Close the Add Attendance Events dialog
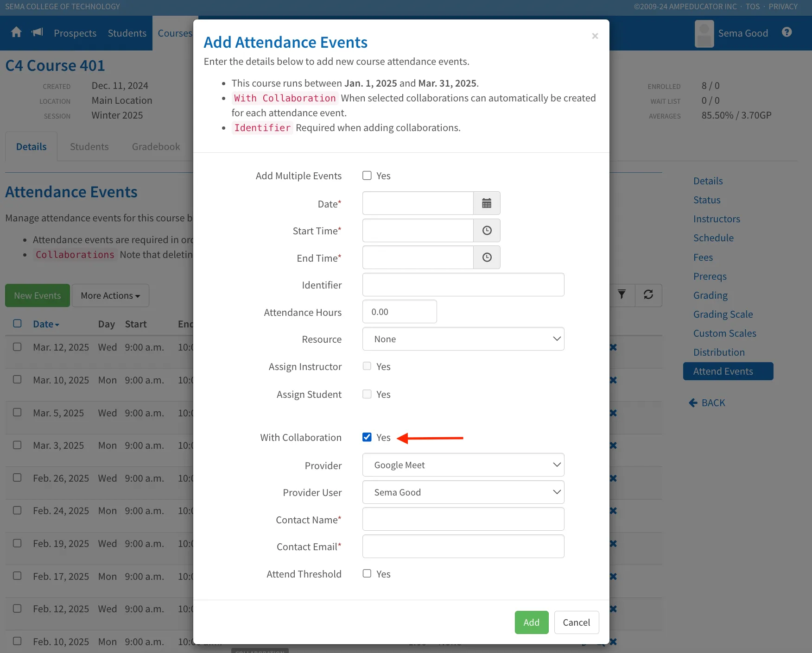 click(x=595, y=36)
